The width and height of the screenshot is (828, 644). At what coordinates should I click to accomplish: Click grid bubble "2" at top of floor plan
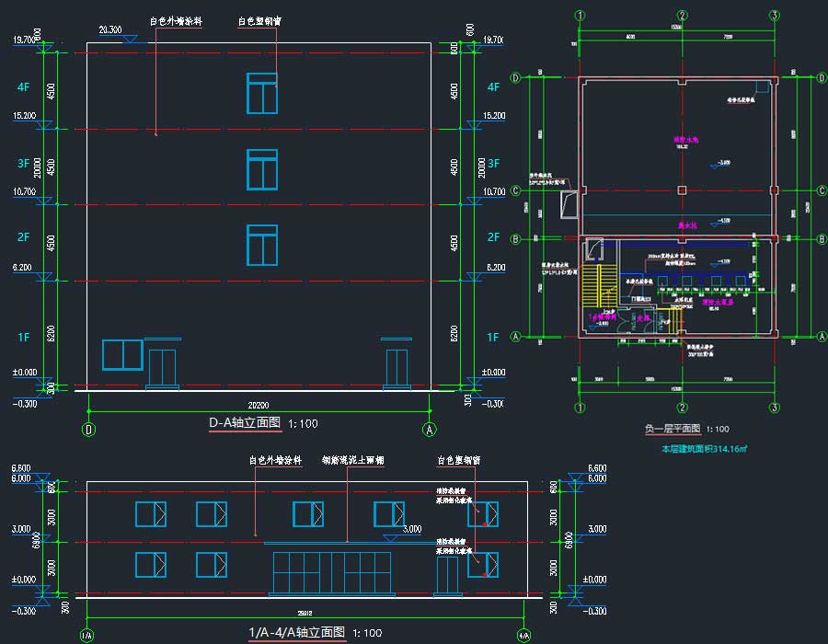(x=683, y=16)
